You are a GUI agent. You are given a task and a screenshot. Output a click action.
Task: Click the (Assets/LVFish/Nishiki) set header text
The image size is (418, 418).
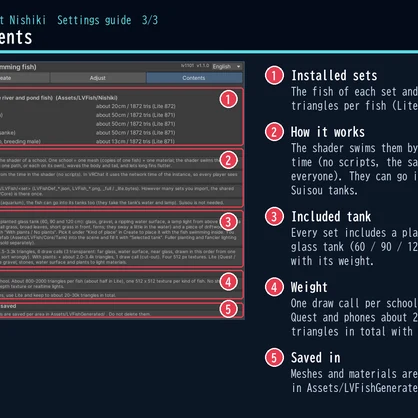[87, 98]
